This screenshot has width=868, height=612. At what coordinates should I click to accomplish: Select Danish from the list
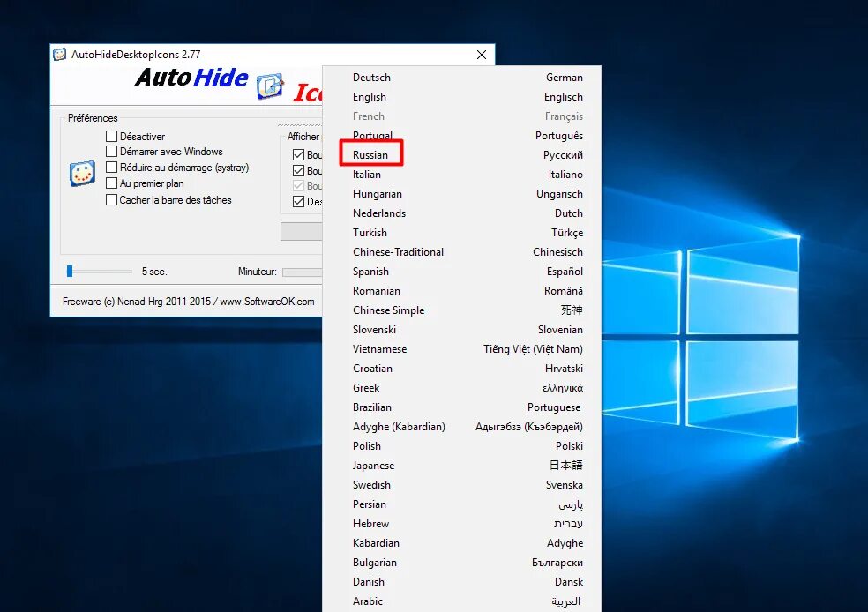point(461,581)
